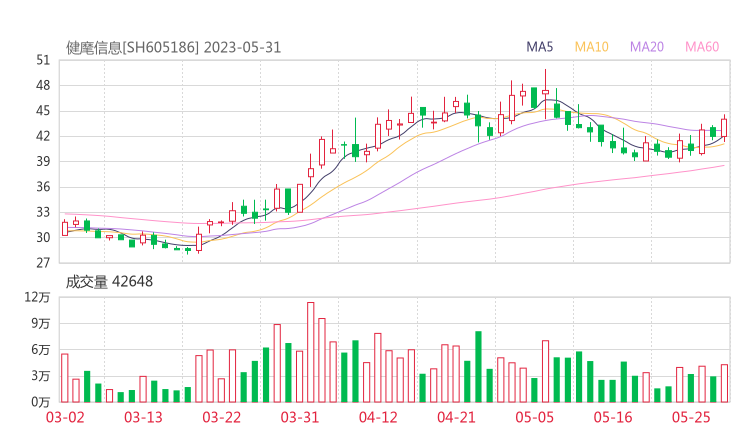Click the first volume bar at 03-02
This screenshot has height=440, width=740.
click(65, 378)
